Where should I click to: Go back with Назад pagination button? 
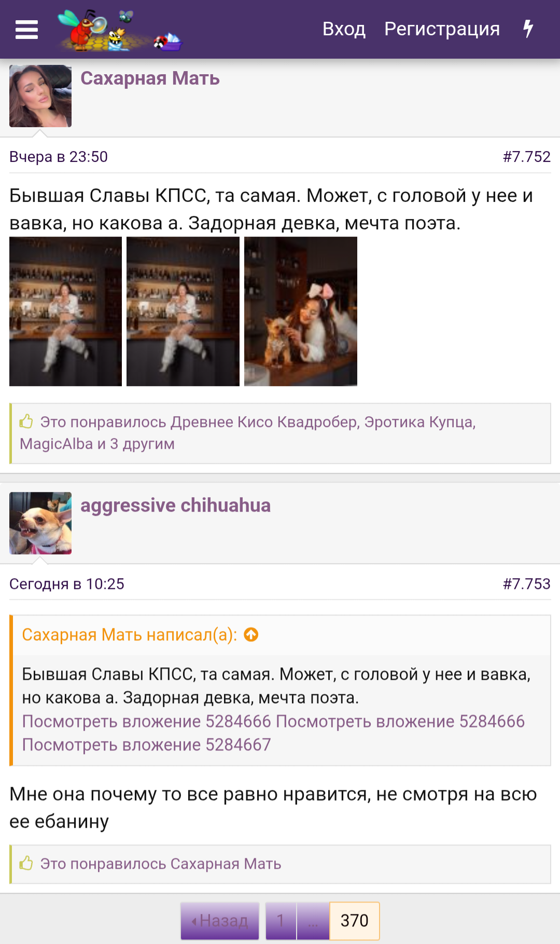[x=220, y=921]
